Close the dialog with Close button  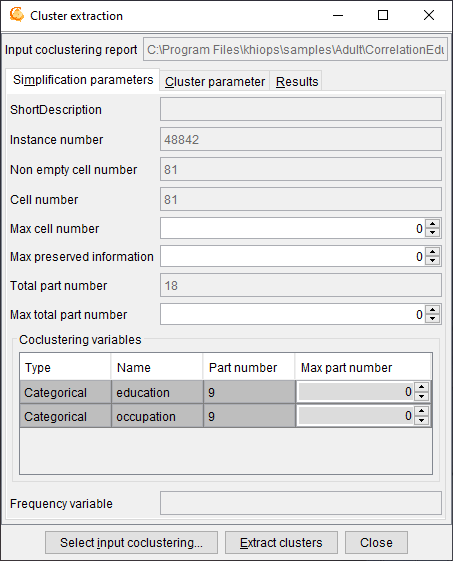(x=376, y=542)
